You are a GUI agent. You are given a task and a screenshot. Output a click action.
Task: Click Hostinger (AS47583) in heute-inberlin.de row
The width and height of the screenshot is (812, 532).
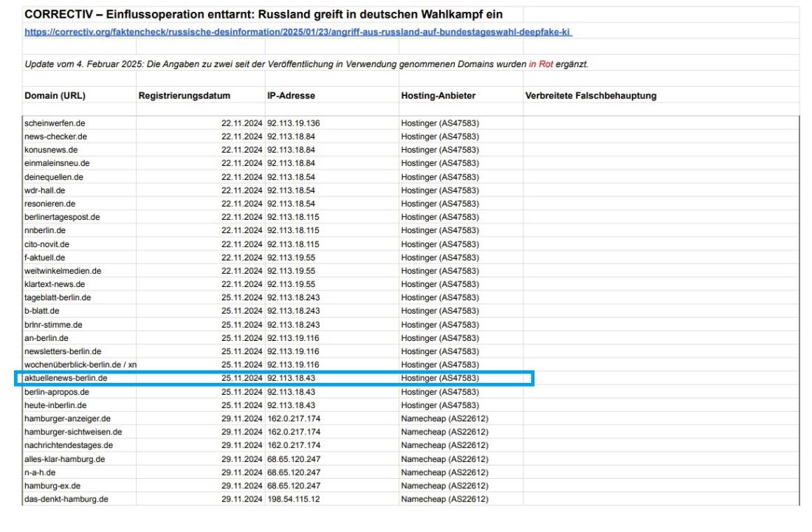(x=440, y=405)
